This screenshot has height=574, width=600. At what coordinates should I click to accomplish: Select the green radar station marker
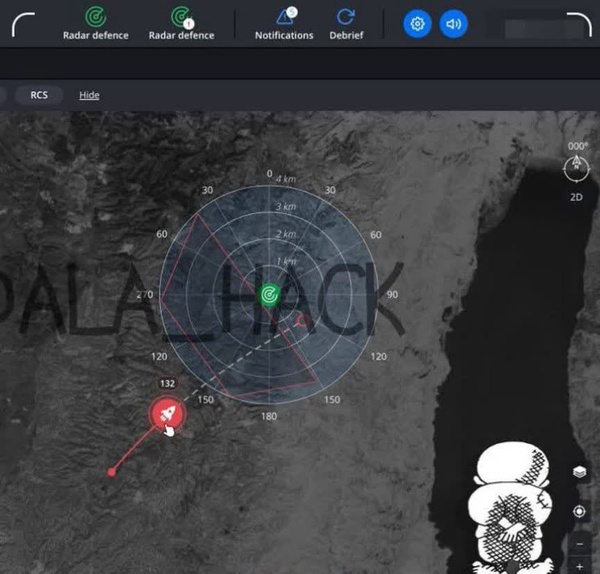[x=269, y=295]
